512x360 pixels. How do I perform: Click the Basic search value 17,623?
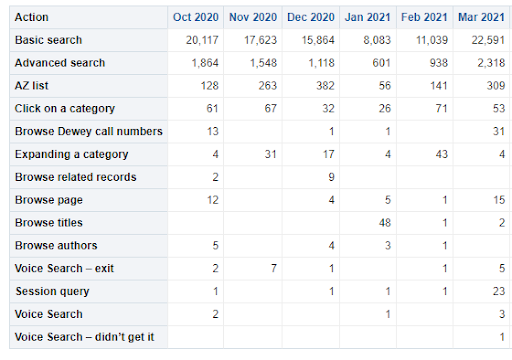coord(260,40)
